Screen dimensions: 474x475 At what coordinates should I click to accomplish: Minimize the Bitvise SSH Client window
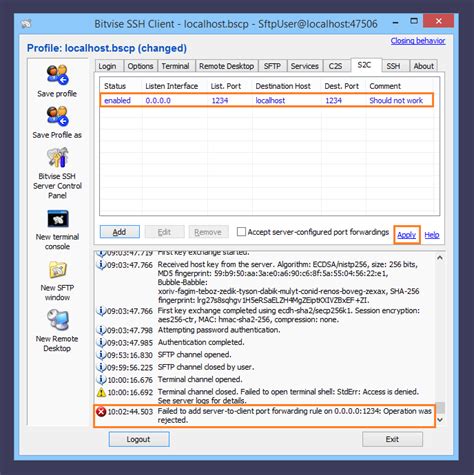click(x=395, y=23)
